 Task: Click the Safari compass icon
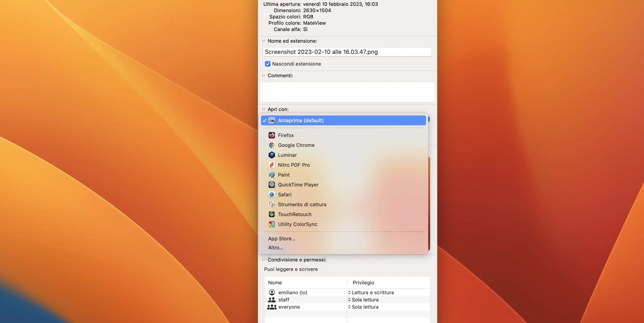click(271, 195)
